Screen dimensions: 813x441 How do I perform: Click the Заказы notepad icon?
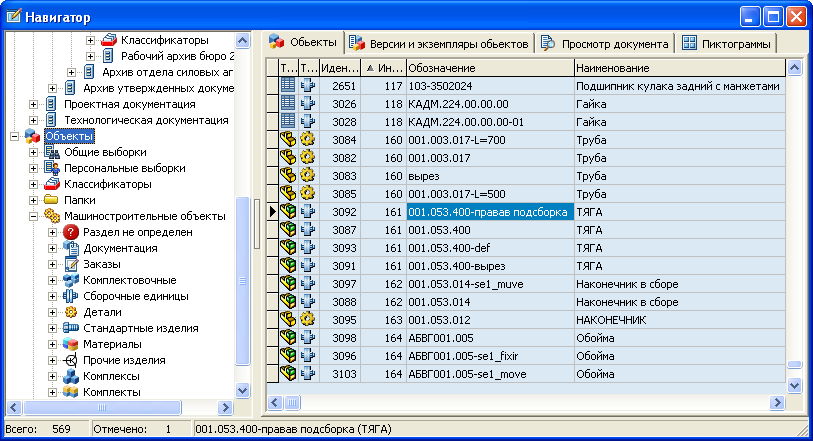click(x=71, y=264)
